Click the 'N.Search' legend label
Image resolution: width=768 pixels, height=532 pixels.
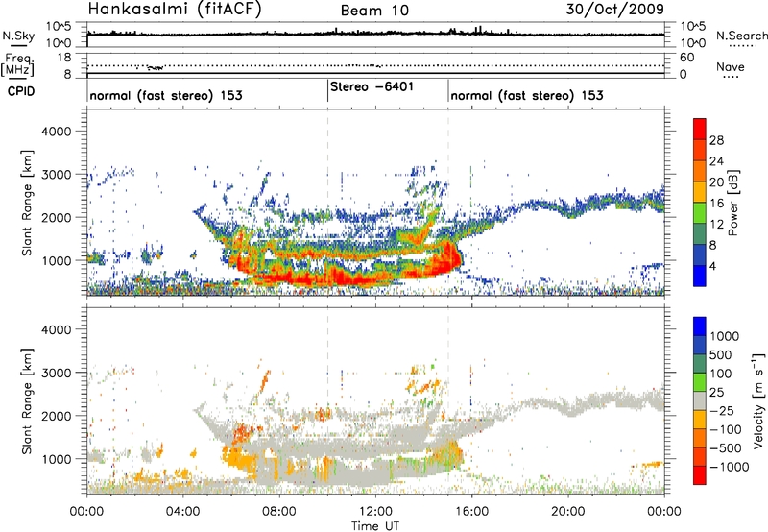click(x=741, y=36)
